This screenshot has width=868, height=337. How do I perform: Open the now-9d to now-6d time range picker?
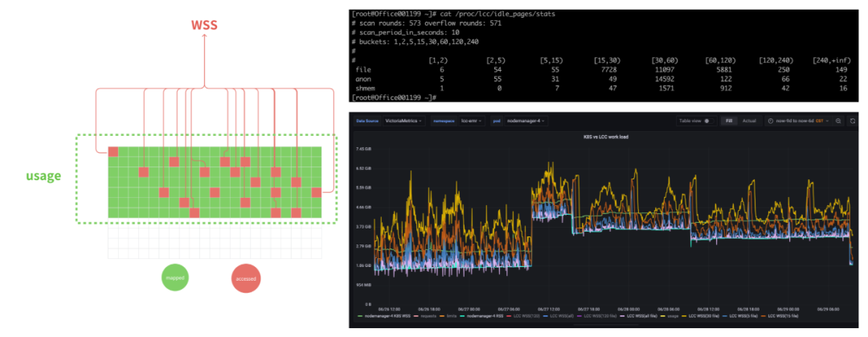[x=797, y=121]
